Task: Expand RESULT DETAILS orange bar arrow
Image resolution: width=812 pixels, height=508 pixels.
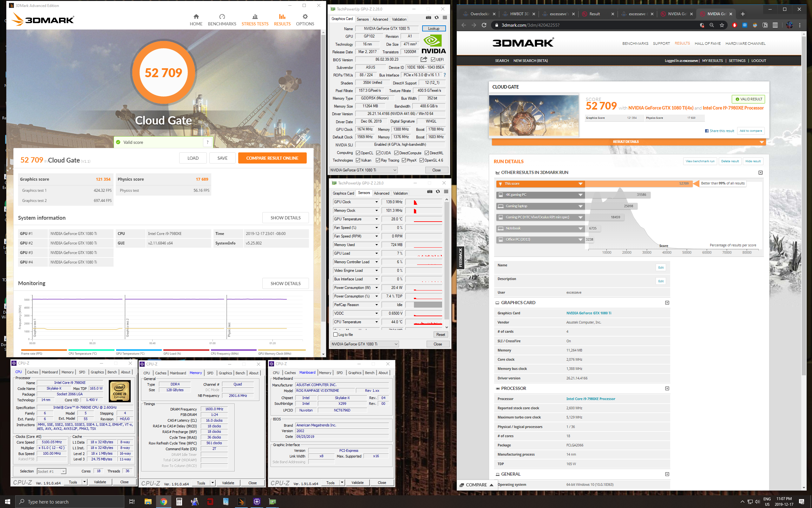Action: point(762,142)
